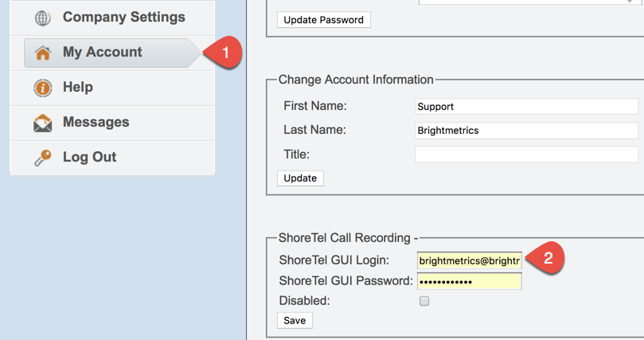Select the ShoreTel GUI Password field

469,281
